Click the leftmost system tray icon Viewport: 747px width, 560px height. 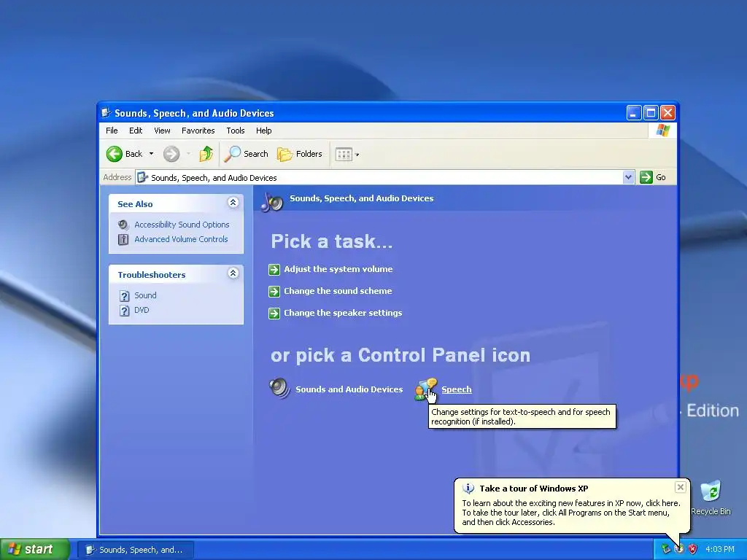[x=665, y=549]
